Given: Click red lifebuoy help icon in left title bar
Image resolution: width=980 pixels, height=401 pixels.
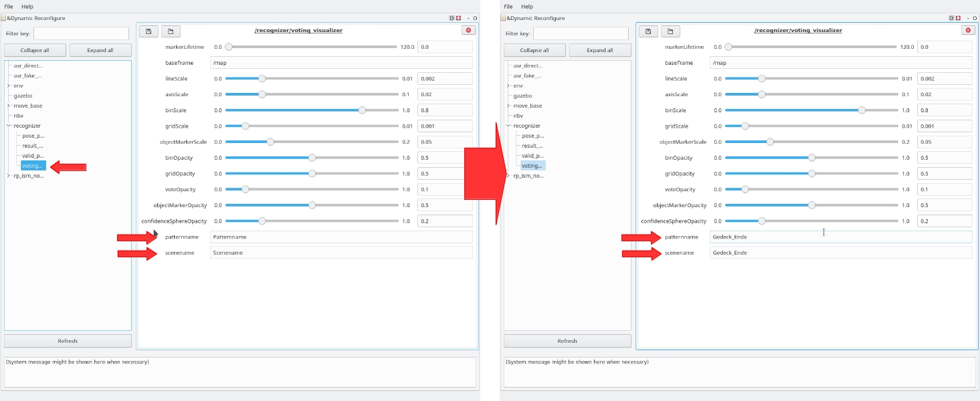Looking at the screenshot, I should (459, 18).
